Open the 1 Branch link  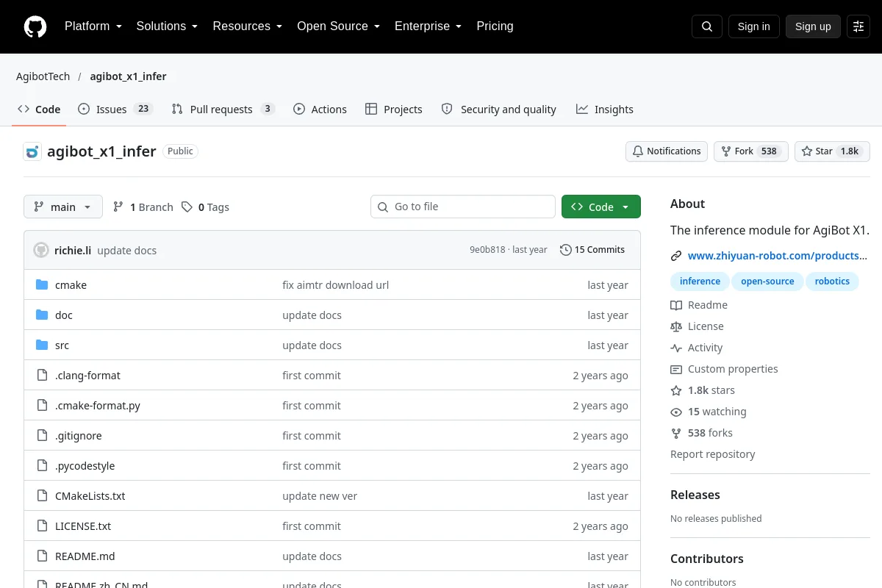[143, 207]
